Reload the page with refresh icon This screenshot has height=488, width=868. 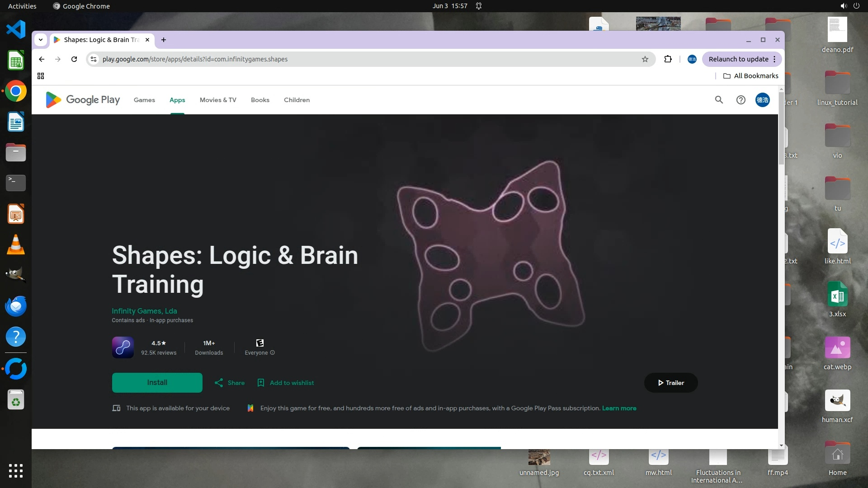(74, 59)
